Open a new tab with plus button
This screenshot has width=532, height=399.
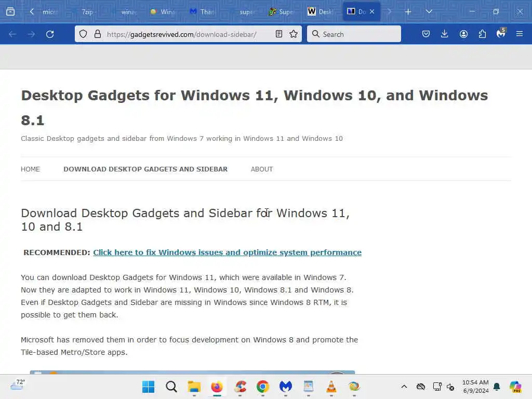[x=408, y=12]
